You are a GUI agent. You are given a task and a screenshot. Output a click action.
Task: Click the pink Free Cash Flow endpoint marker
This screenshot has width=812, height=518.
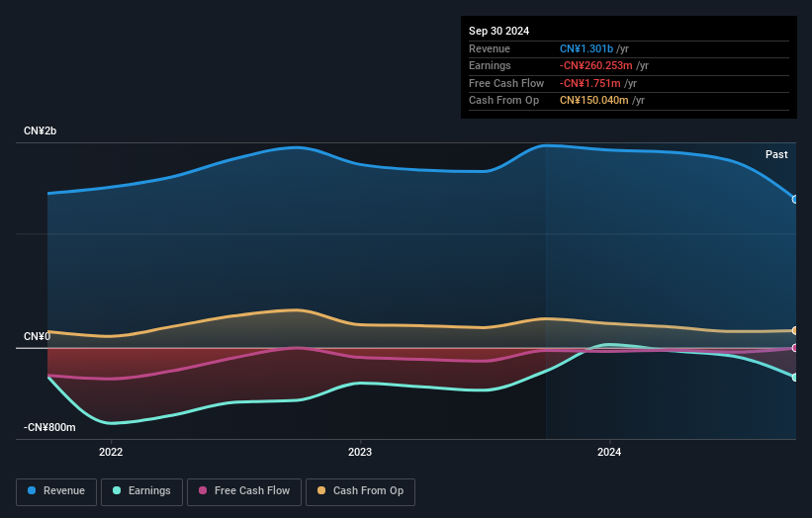coord(795,348)
